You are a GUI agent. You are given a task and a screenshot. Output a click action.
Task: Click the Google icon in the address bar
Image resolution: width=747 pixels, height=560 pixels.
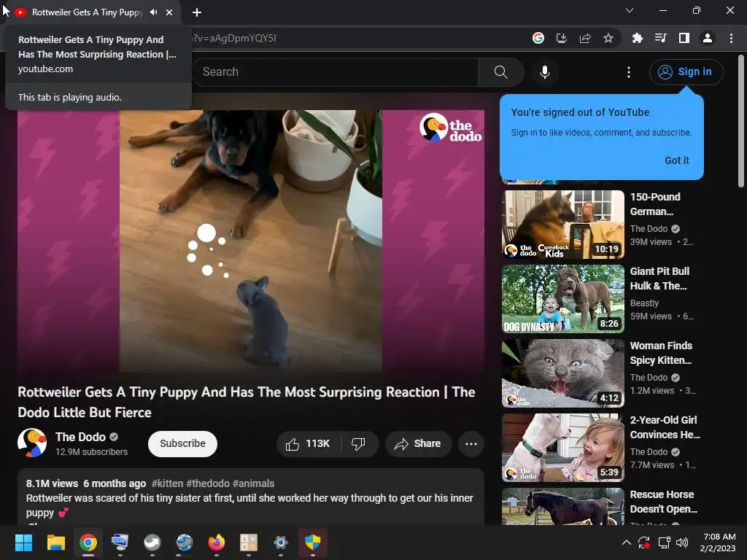click(x=538, y=38)
